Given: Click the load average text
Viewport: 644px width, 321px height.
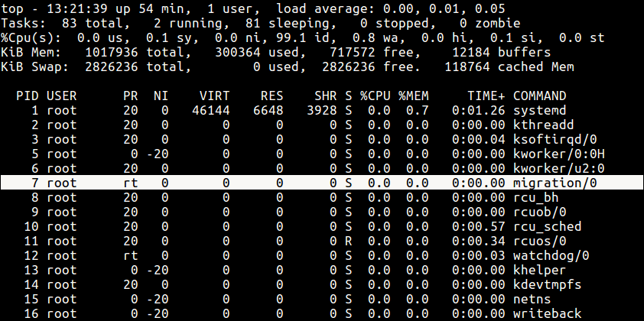Looking at the screenshot, I should (x=391, y=8).
